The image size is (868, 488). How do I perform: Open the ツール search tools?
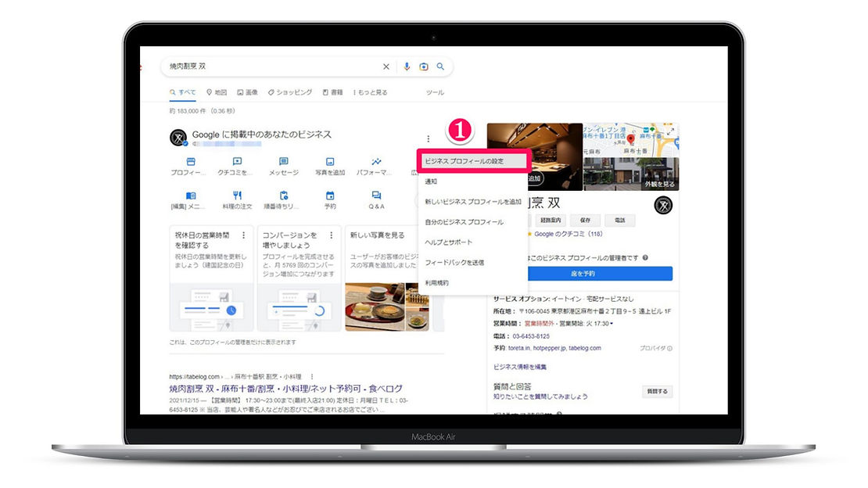(x=435, y=92)
